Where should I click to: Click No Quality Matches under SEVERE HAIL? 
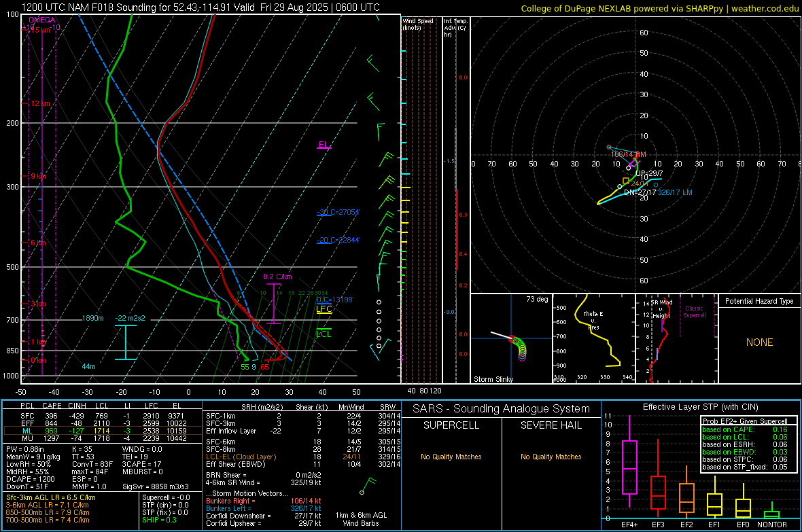(551, 457)
